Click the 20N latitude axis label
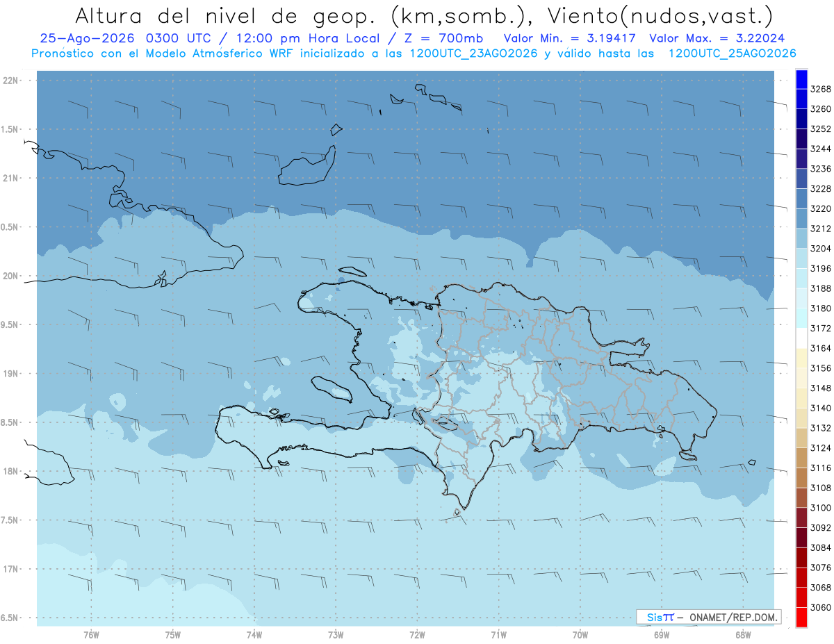The height and width of the screenshot is (644, 834). [x=10, y=276]
